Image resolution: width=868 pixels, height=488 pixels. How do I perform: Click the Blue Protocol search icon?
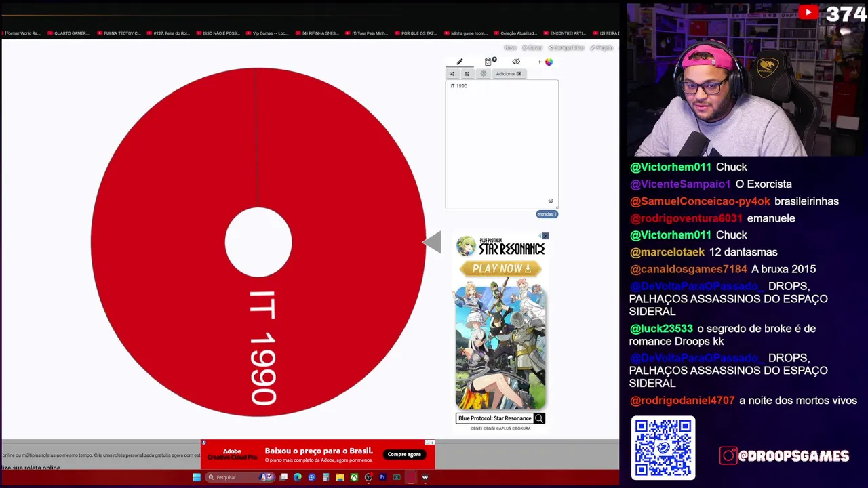(x=539, y=418)
